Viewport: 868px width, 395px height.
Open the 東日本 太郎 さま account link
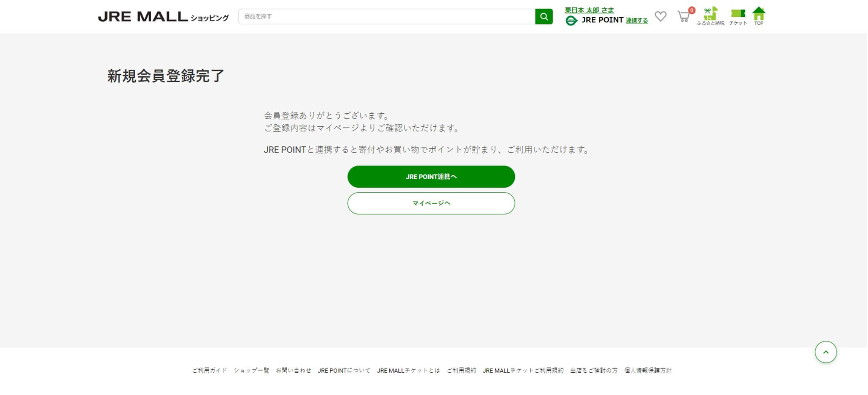tap(589, 10)
